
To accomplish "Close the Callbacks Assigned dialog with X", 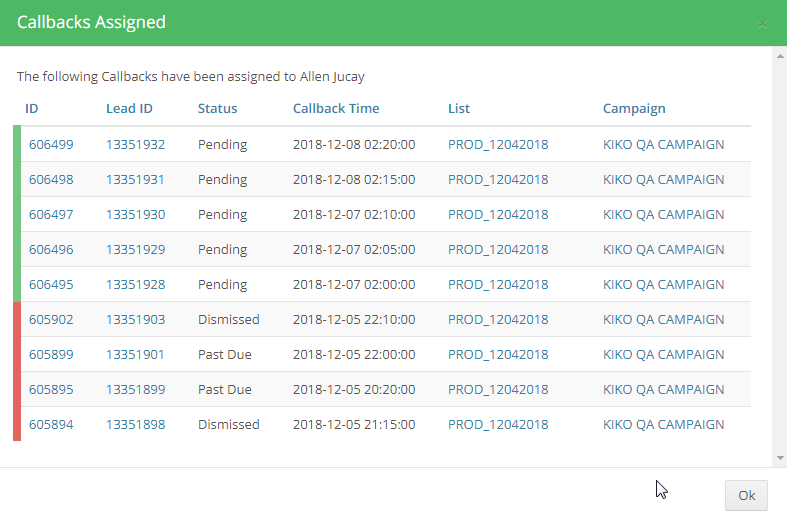I will coord(762,23).
